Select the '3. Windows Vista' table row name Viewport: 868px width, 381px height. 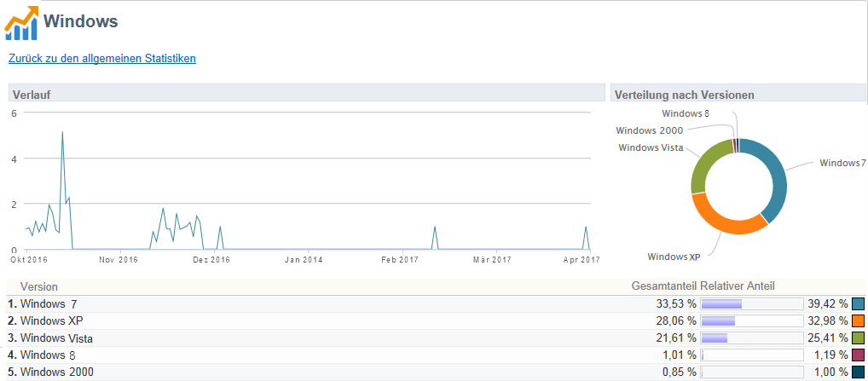[x=50, y=338]
